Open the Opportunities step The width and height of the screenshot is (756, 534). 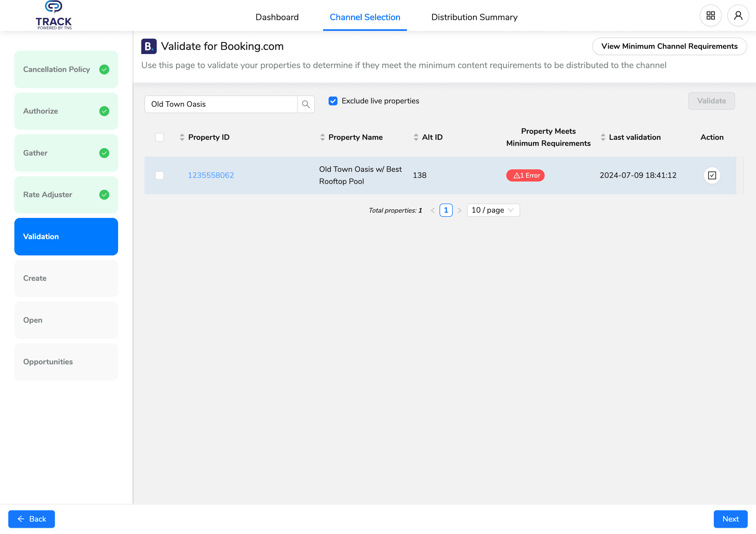point(66,362)
